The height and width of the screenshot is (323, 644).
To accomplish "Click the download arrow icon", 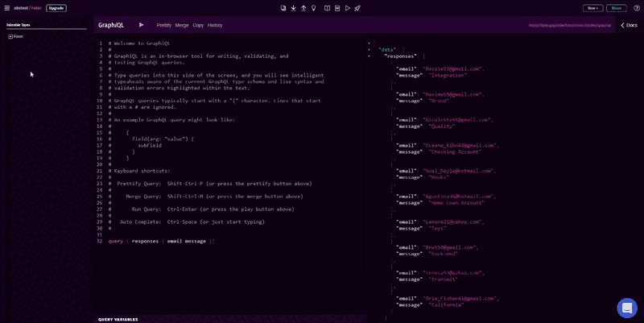I will (x=294, y=8).
